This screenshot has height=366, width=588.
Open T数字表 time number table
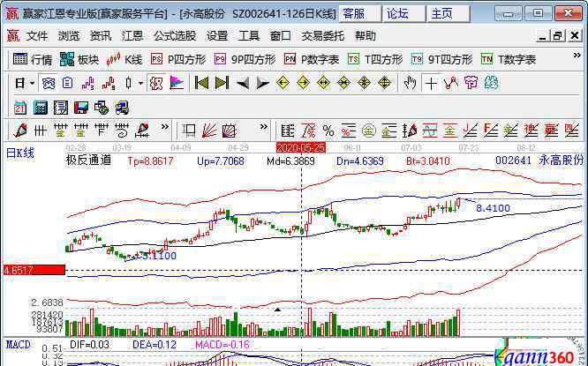point(509,59)
